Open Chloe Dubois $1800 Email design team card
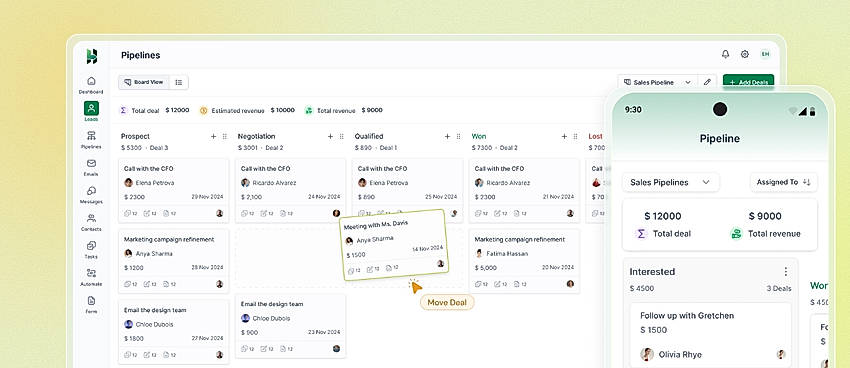Screen dimensions: 850x368 (173, 332)
